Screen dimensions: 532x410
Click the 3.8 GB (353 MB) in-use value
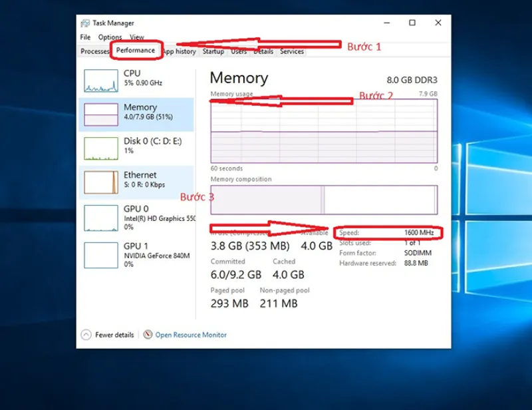tap(250, 246)
